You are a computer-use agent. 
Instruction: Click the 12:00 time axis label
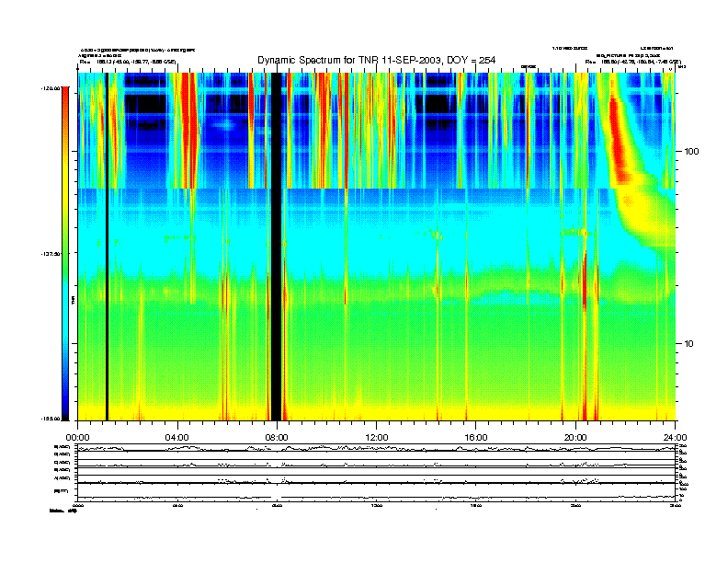pos(377,438)
